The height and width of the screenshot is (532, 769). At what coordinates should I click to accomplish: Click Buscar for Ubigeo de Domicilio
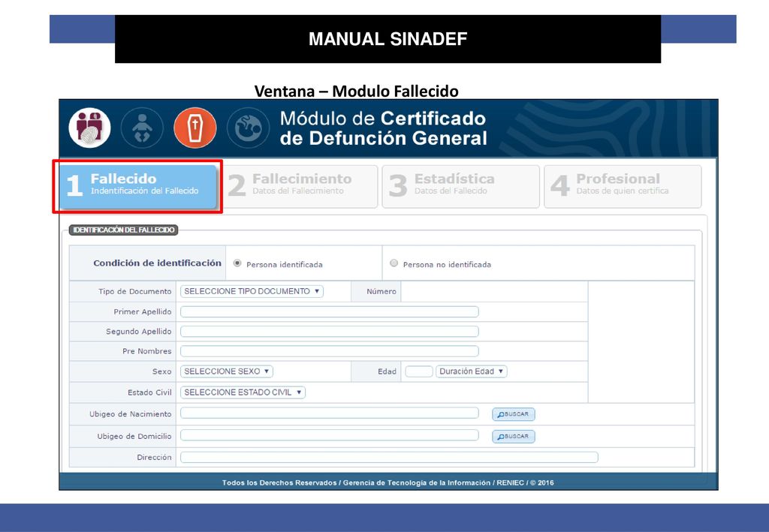coord(514,437)
